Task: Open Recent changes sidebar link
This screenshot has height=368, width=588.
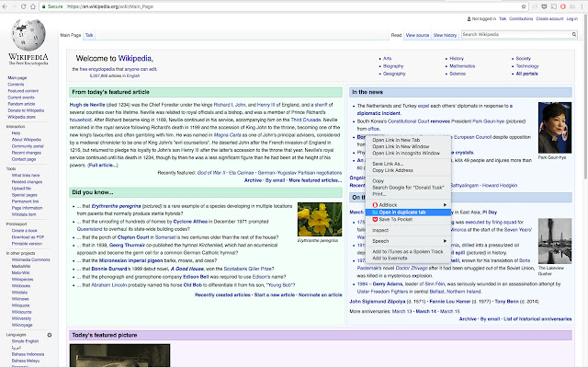Action: [x=27, y=153]
